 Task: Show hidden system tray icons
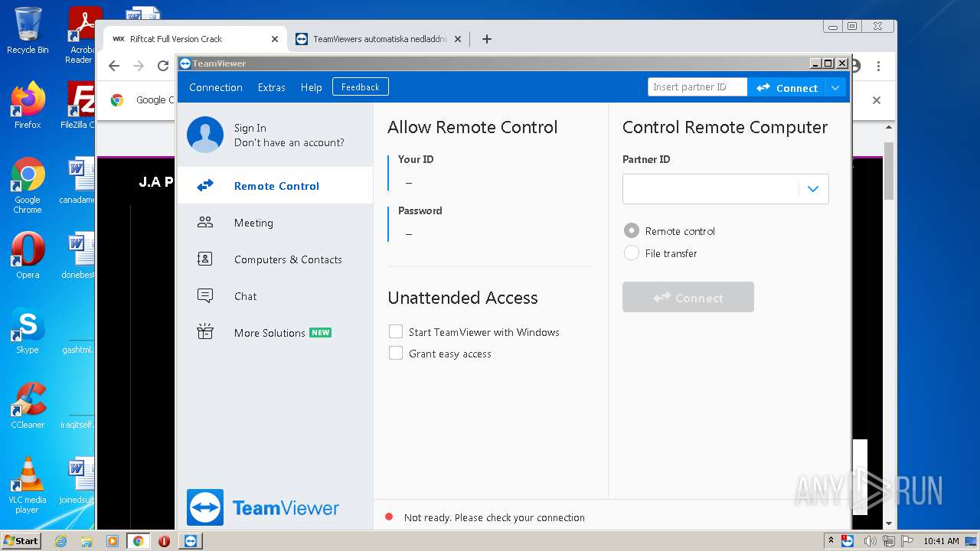tap(831, 541)
